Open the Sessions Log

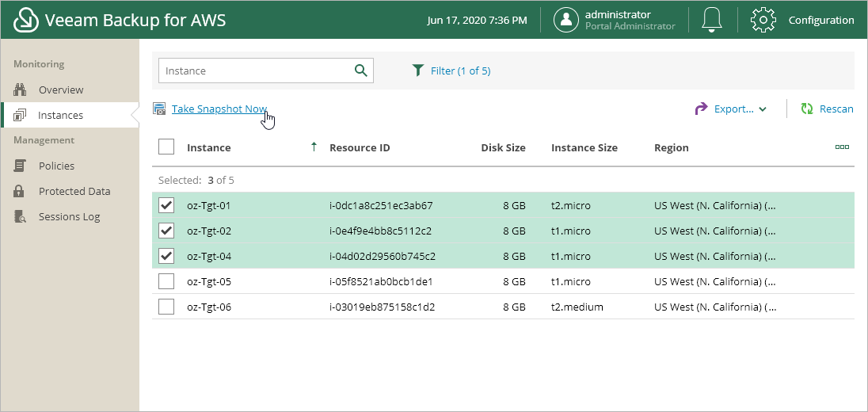click(69, 216)
